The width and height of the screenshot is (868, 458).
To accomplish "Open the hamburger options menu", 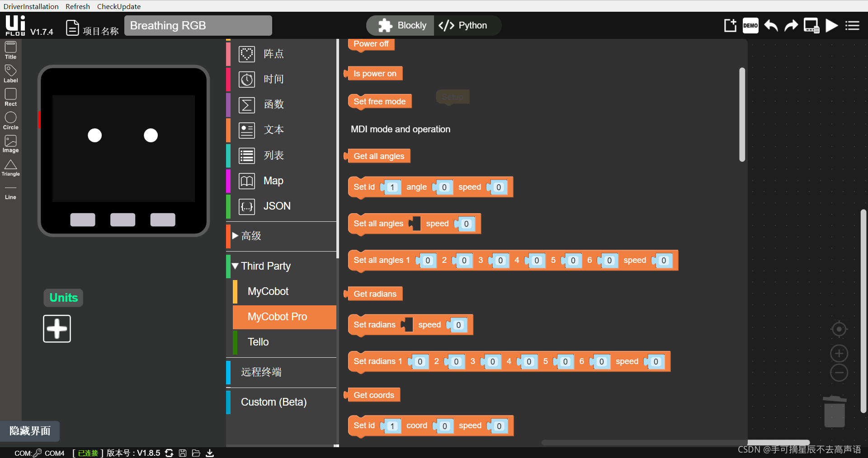I will pyautogui.click(x=852, y=25).
